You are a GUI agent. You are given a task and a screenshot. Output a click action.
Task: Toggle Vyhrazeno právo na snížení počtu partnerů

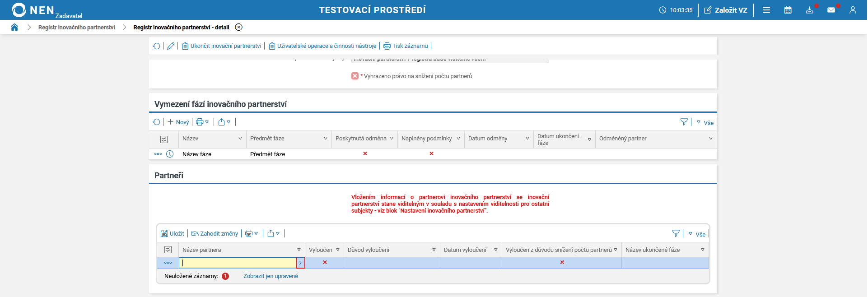pyautogui.click(x=355, y=76)
